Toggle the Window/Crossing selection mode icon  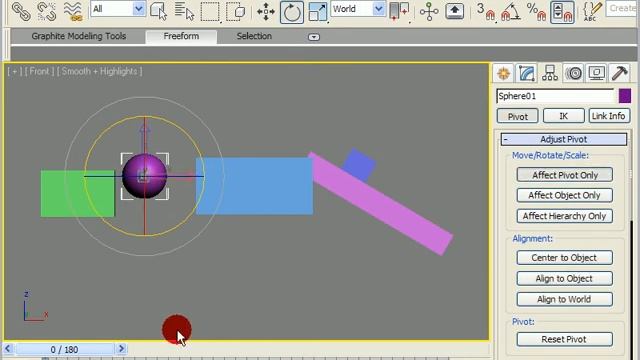(x=236, y=11)
